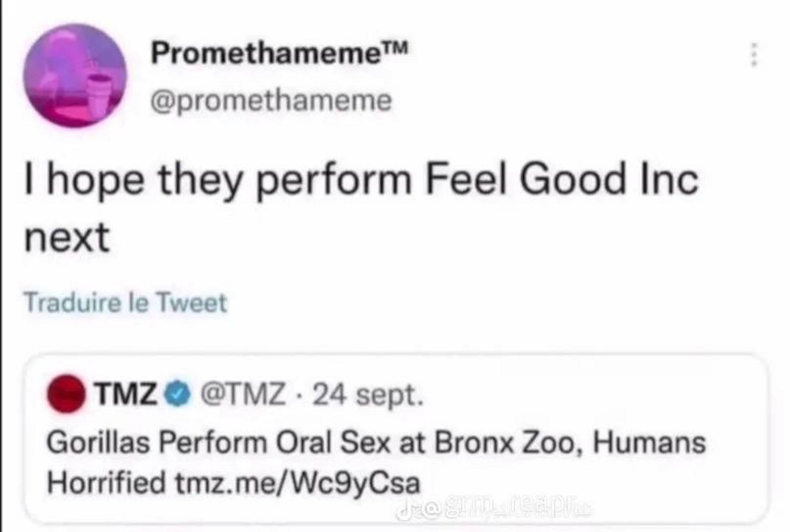Open the Promethameme display name
This screenshot has width=790, height=532.
point(265,53)
